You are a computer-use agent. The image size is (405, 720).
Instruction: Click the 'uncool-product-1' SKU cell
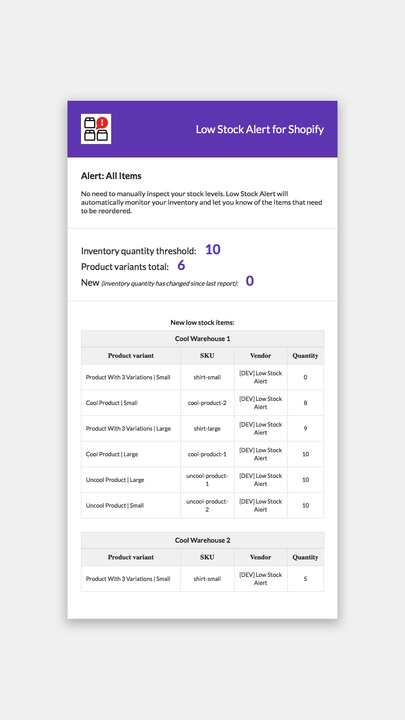coord(207,480)
